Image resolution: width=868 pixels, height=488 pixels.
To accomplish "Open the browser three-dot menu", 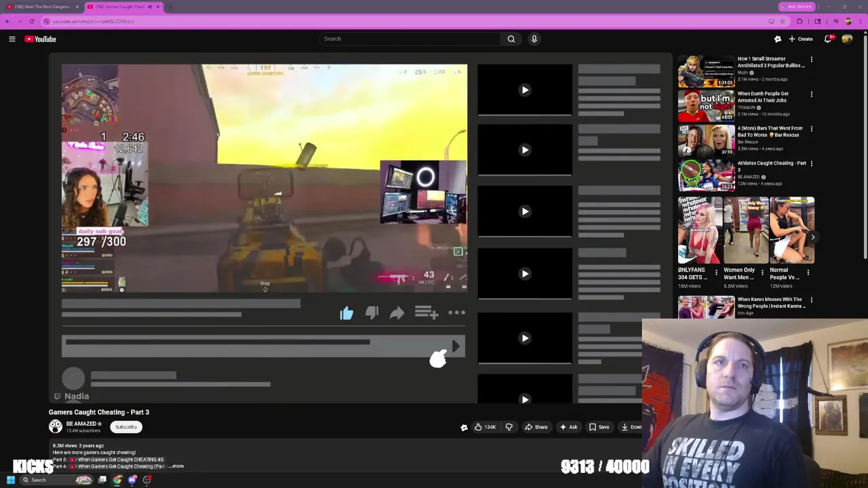I will (861, 21).
